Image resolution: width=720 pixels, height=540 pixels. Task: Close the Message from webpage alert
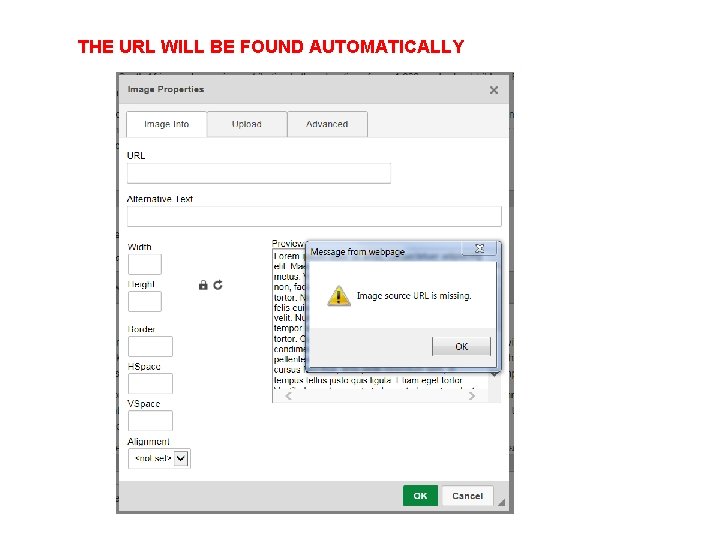(x=479, y=248)
